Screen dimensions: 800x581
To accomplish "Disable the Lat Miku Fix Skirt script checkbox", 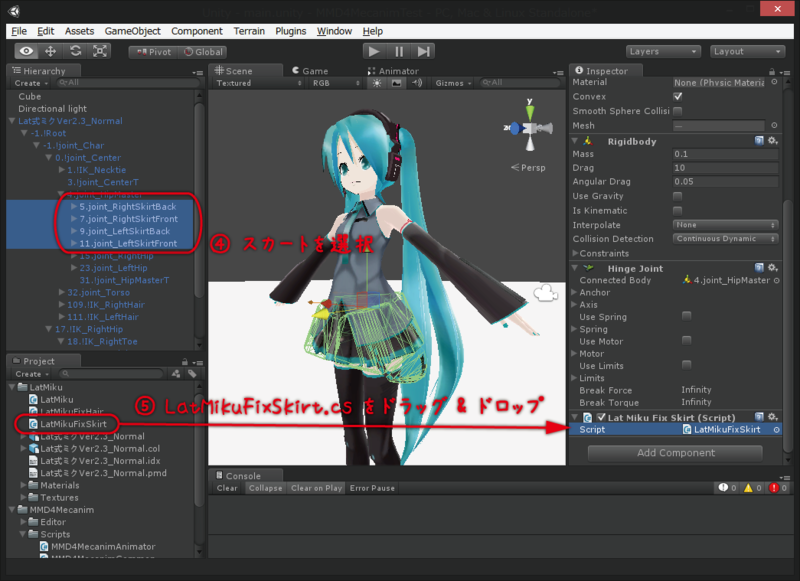I will (x=601, y=417).
